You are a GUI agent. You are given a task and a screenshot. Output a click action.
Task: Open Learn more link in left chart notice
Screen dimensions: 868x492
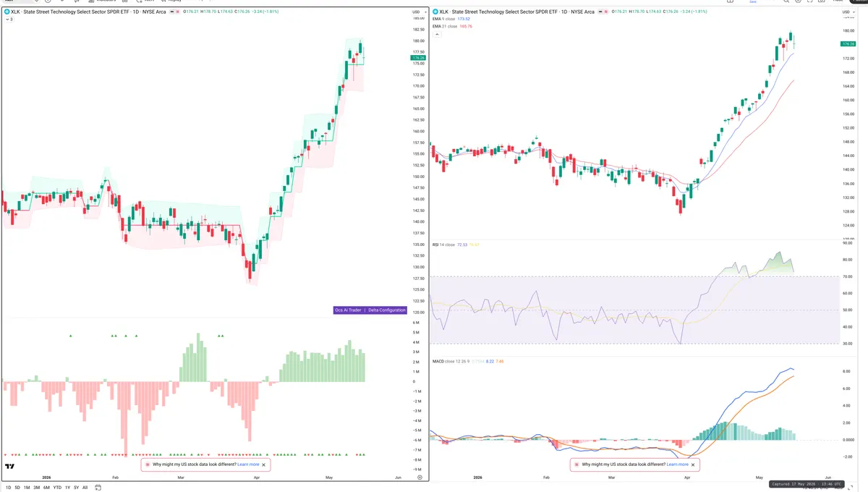[248, 465]
